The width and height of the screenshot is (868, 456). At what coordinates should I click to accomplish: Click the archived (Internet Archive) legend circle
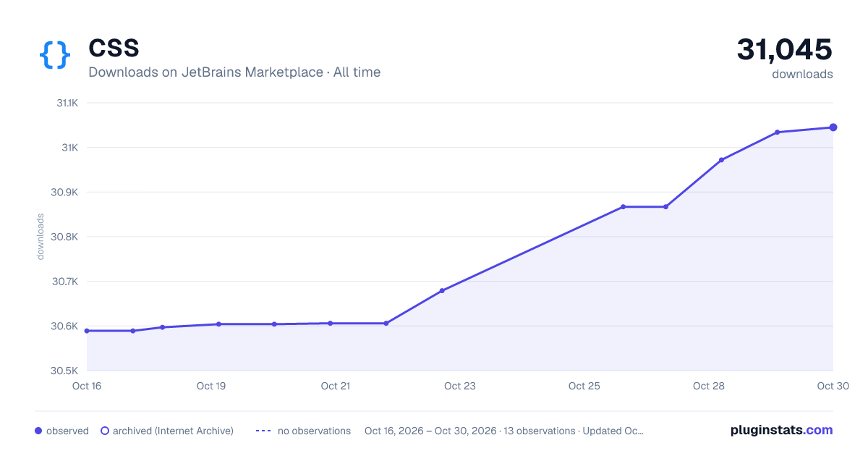point(105,431)
